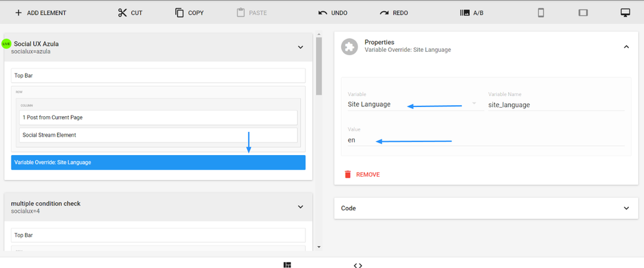
Task: Toggle the green LIVE status badge
Action: click(x=7, y=44)
